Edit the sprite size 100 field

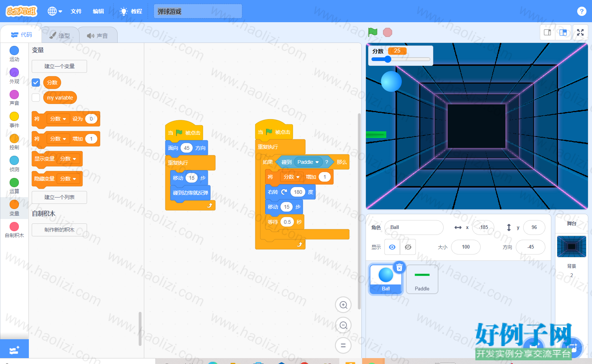coord(466,247)
